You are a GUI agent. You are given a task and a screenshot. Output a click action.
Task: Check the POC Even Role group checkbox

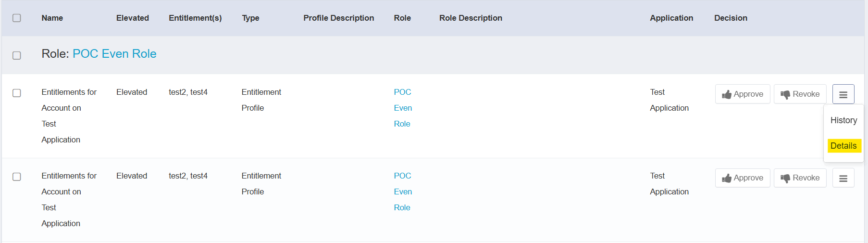pos(17,55)
